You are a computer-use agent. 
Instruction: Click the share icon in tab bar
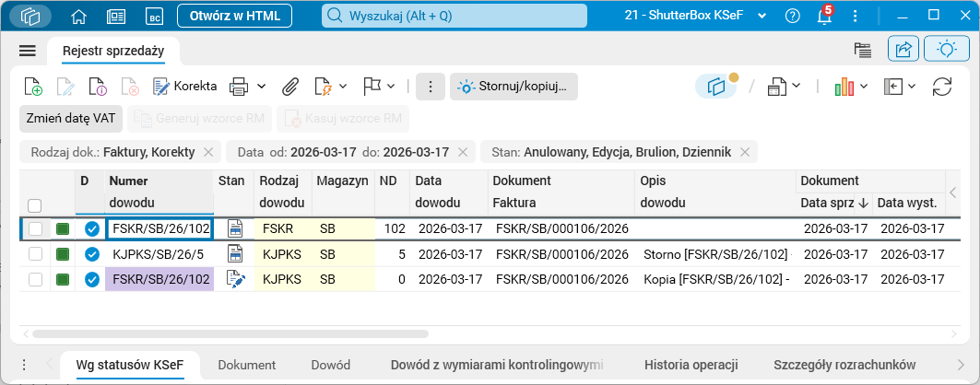coord(903,50)
